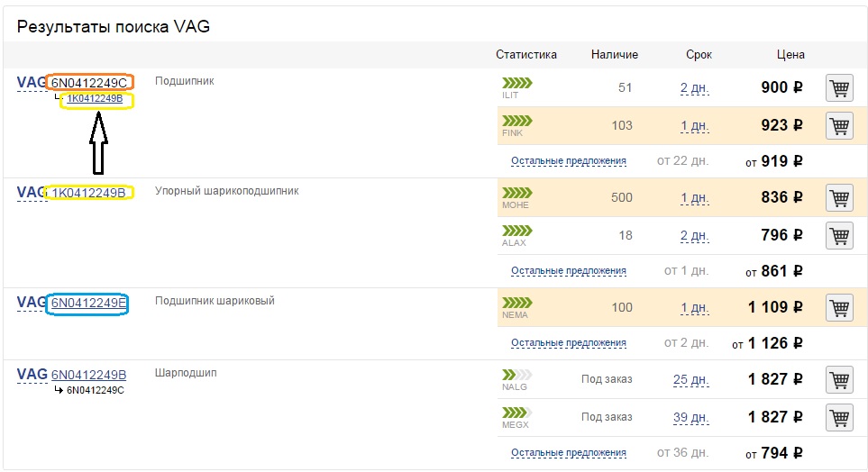The width and height of the screenshot is (868, 472).
Task: Open part number 6N0412249E link
Action: pos(88,304)
